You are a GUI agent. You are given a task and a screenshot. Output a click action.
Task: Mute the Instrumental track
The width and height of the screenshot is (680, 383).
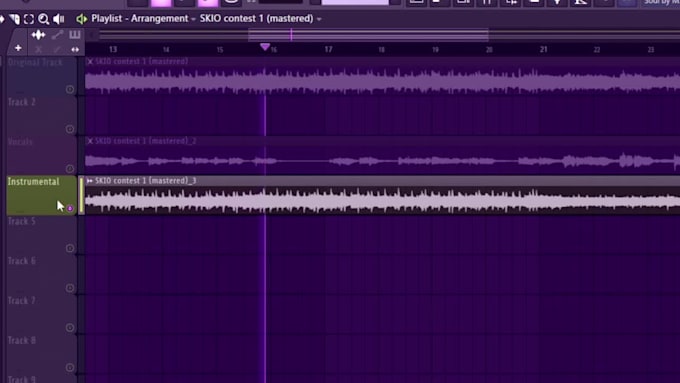coord(70,208)
